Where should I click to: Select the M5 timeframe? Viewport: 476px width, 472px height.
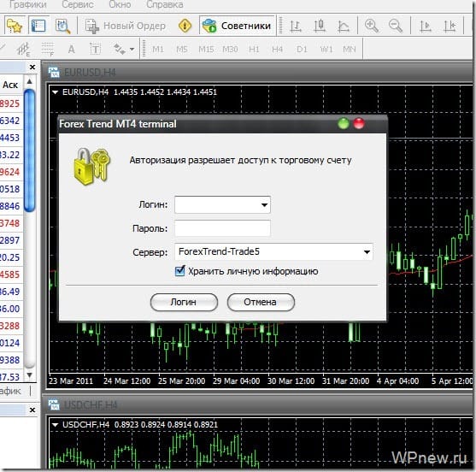[x=181, y=50]
